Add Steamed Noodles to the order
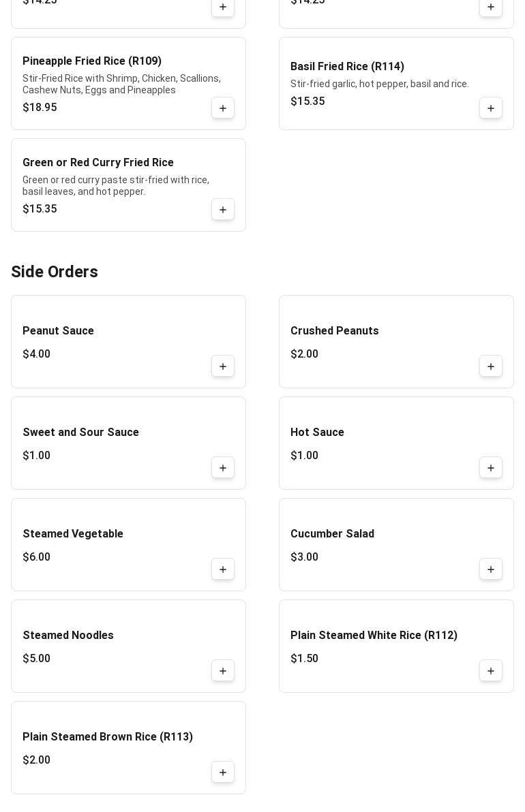The width and height of the screenshot is (525, 812). pos(223,671)
